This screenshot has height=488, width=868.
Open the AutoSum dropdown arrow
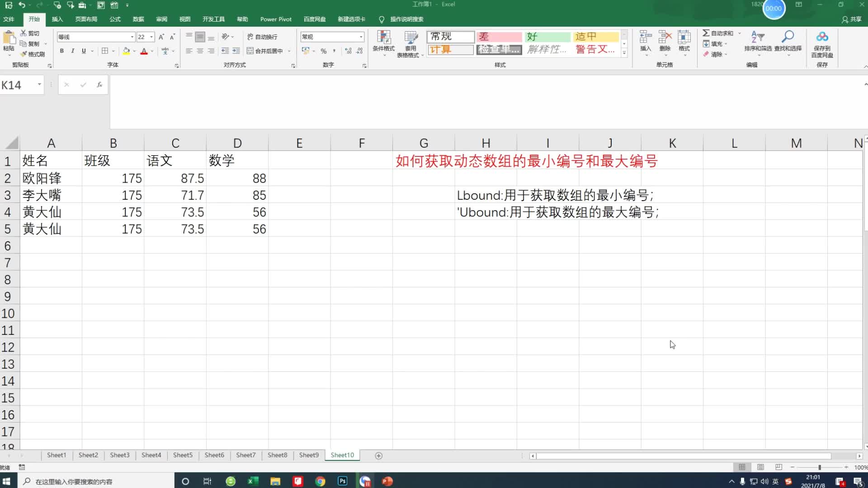tap(740, 33)
